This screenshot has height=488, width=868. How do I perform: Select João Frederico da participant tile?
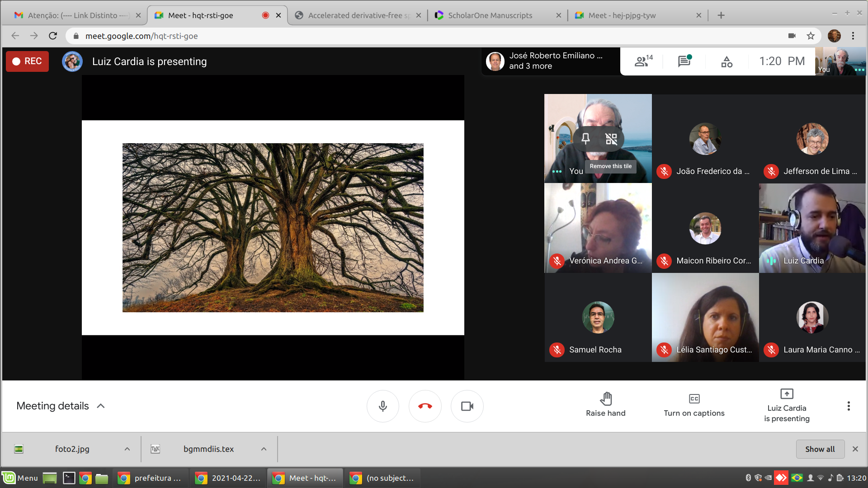pyautogui.click(x=705, y=138)
